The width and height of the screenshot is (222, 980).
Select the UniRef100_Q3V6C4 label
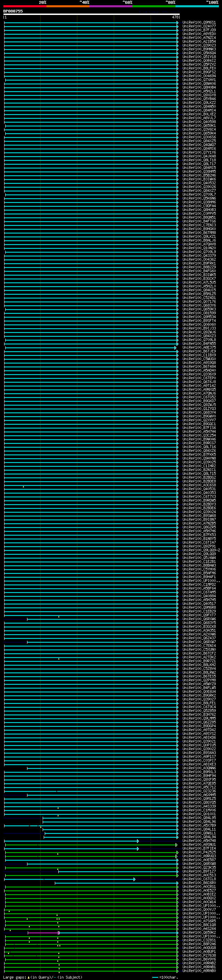pos(199,129)
